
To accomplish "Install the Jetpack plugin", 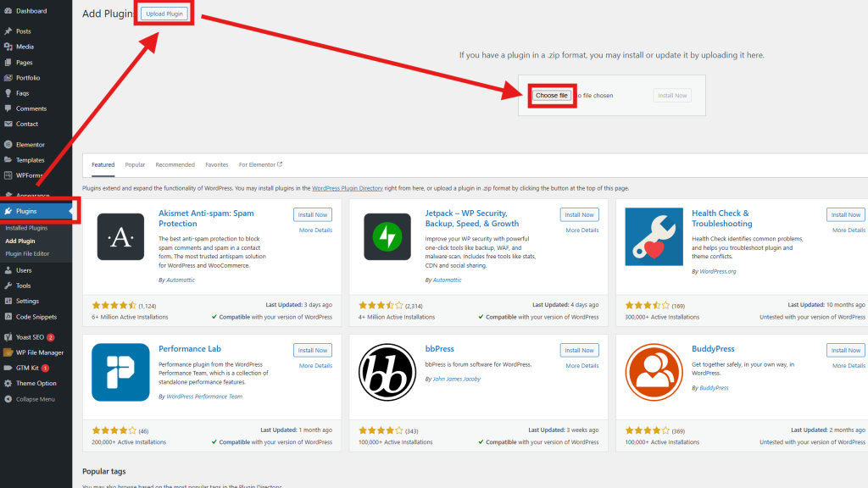I will [x=579, y=214].
